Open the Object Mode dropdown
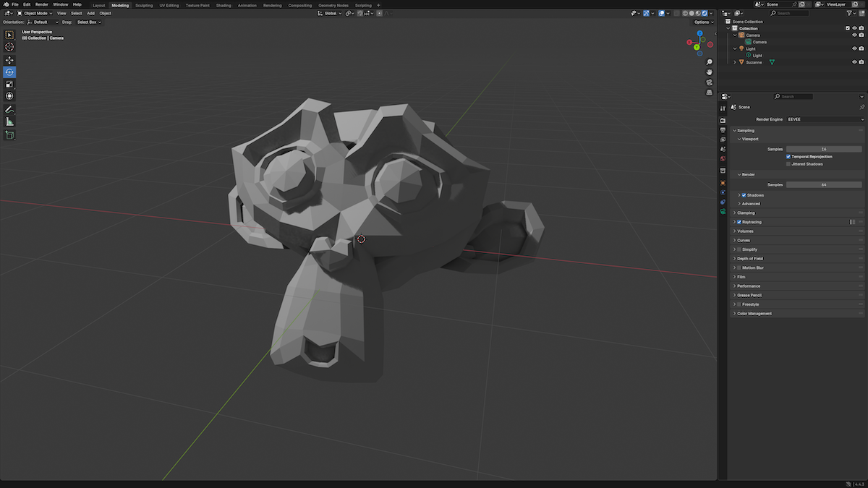The image size is (868, 488). [x=35, y=13]
